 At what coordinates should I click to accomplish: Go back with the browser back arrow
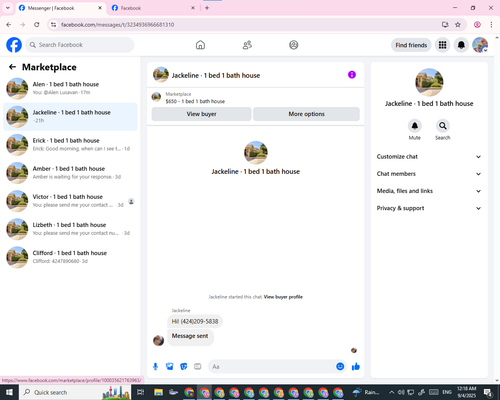point(9,24)
